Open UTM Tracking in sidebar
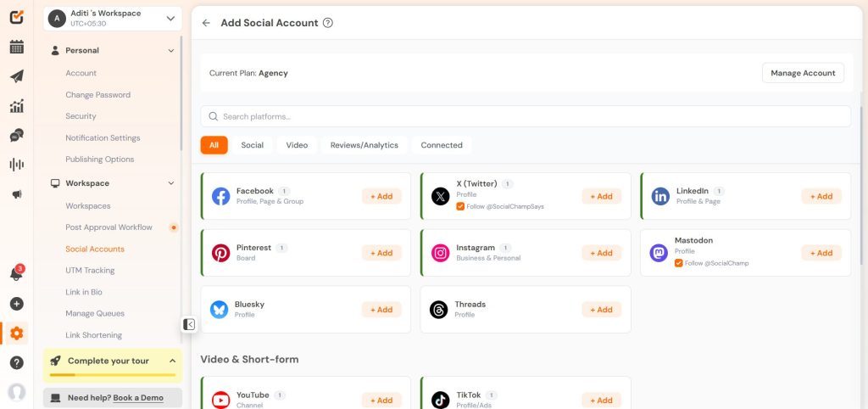This screenshot has width=868, height=409. pos(90,271)
